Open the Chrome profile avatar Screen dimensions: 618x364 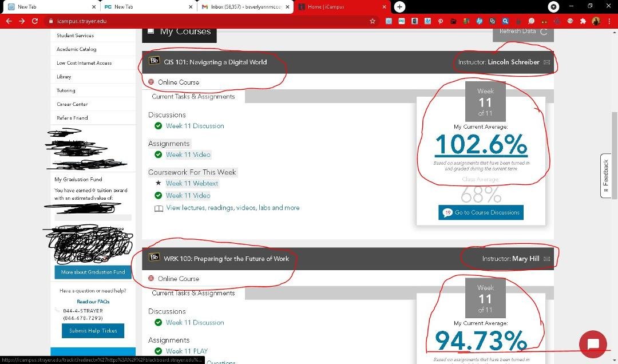pos(596,21)
